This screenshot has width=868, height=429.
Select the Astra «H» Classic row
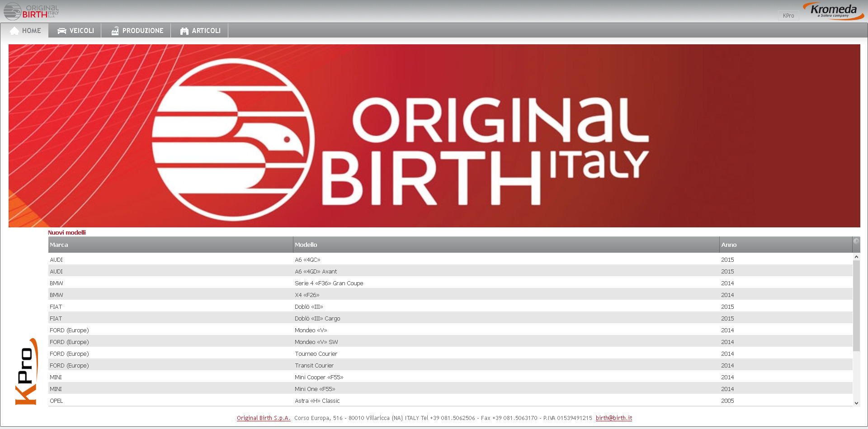pos(450,401)
